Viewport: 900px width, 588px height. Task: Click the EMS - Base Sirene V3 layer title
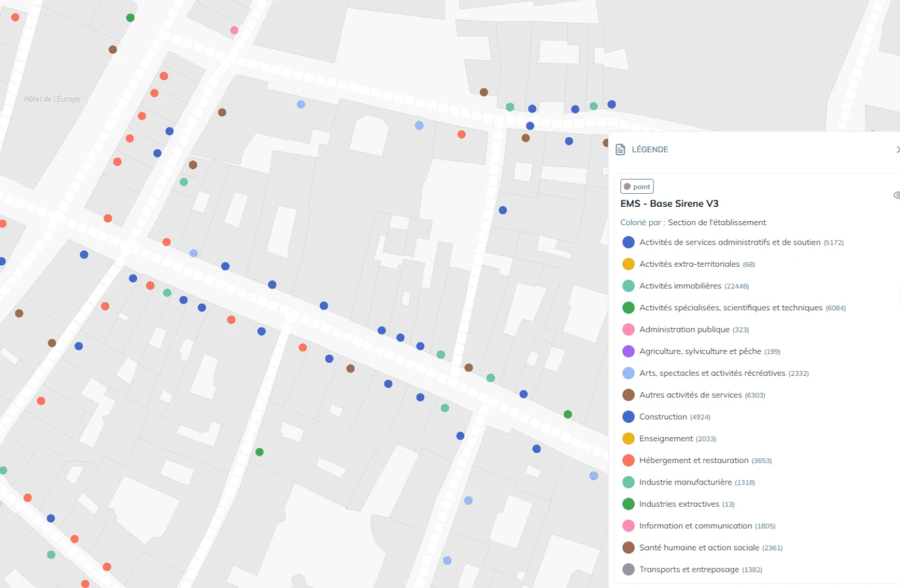669,204
